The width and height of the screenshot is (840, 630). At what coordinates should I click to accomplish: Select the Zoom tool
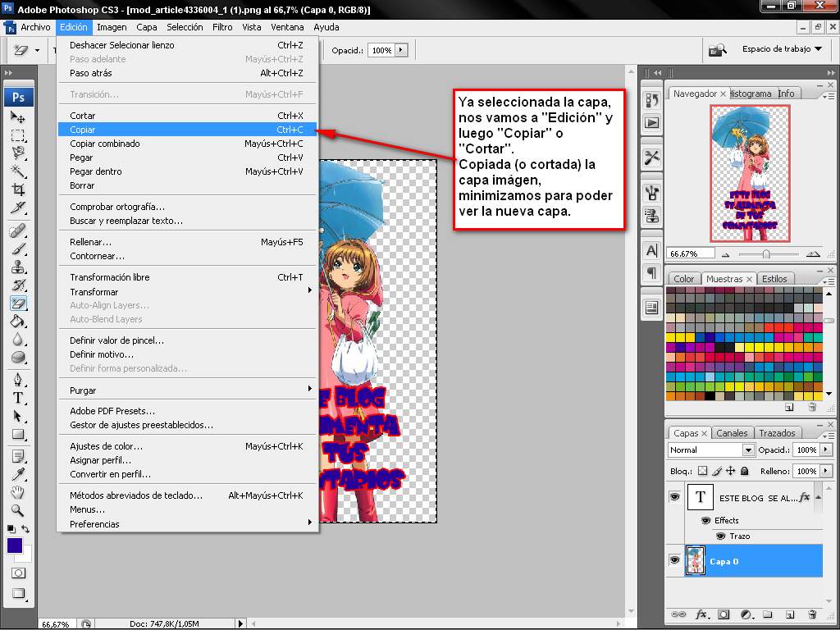18,510
